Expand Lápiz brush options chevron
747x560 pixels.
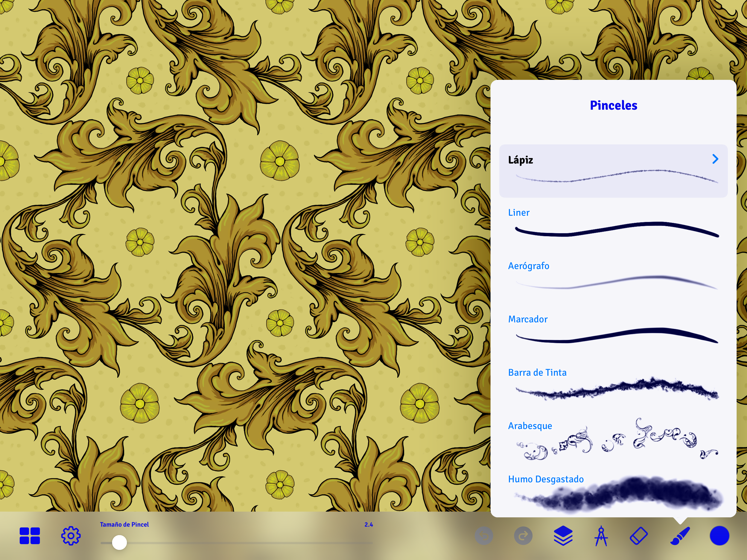(715, 159)
